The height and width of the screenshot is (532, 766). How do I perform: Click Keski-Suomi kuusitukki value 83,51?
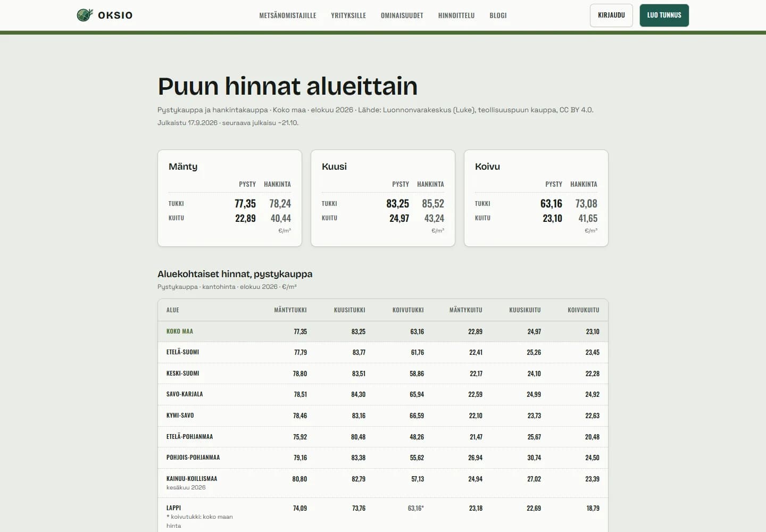point(359,373)
